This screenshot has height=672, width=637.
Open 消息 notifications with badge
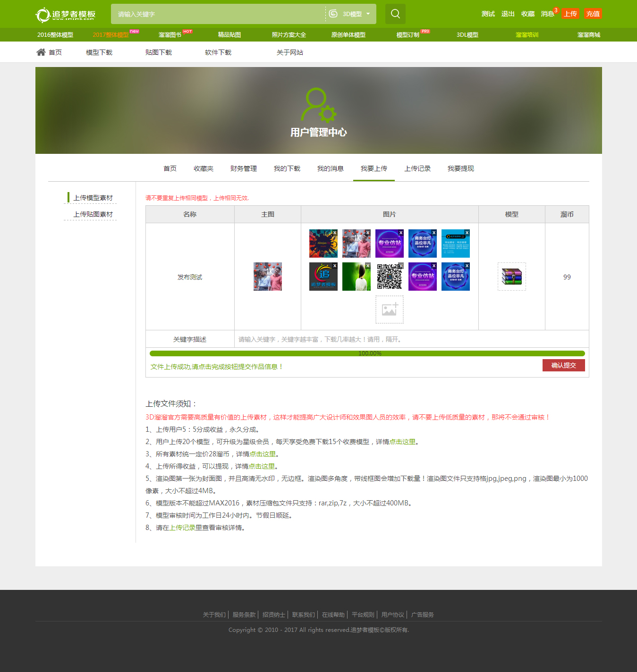click(548, 14)
